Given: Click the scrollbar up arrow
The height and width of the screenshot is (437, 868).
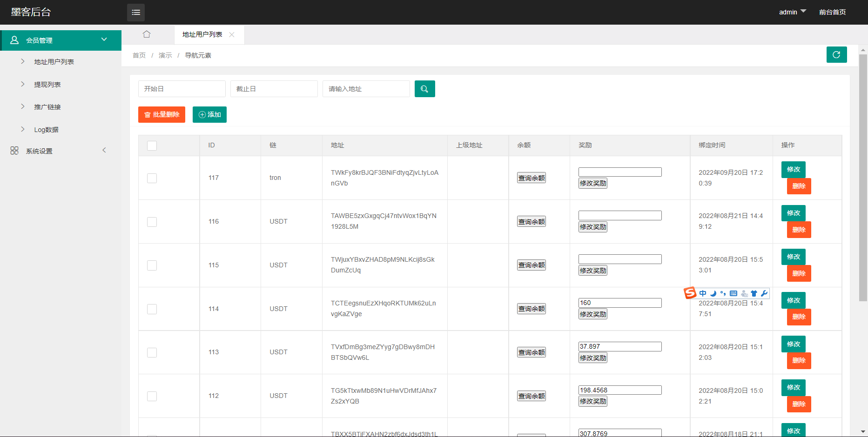Looking at the screenshot, I should click(x=863, y=50).
